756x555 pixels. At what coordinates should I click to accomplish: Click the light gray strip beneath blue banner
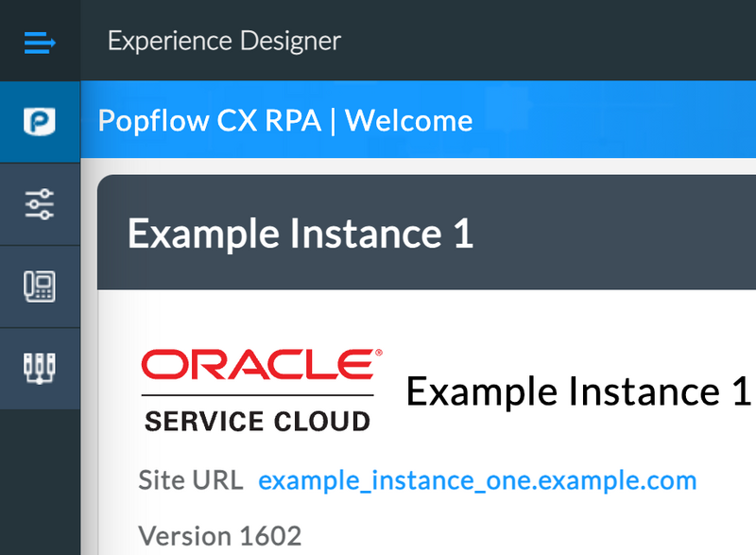(419, 166)
